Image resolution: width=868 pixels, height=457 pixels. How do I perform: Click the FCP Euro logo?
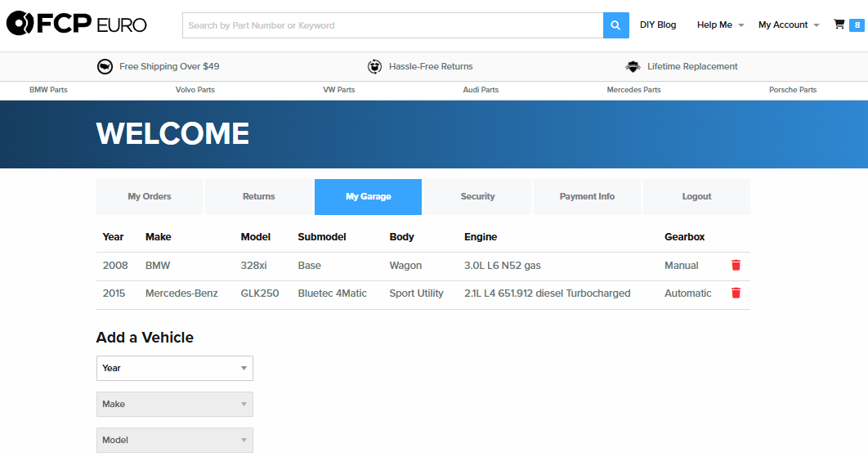(x=77, y=25)
